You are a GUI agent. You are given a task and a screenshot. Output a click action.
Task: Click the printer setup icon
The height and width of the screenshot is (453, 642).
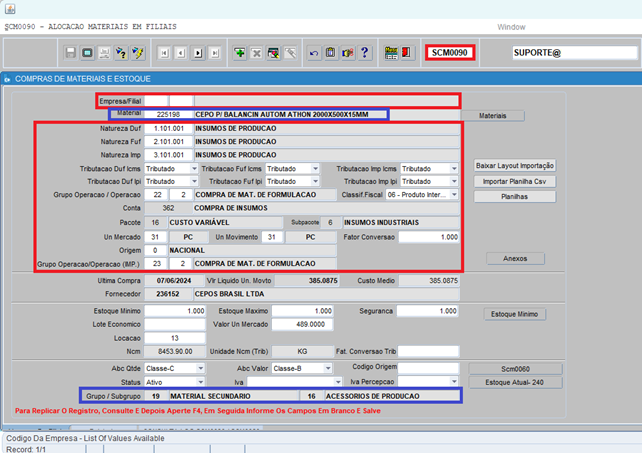(x=104, y=53)
